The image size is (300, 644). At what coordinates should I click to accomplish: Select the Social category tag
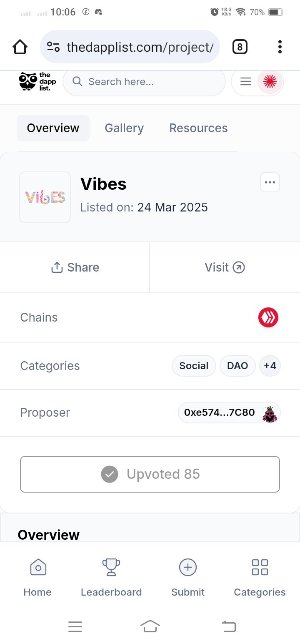point(194,366)
